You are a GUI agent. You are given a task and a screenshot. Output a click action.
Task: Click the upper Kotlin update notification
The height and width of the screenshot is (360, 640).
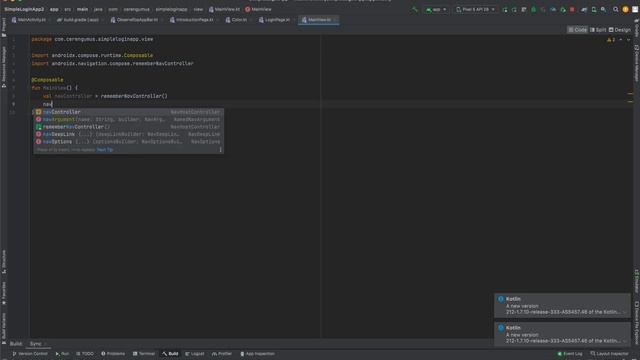click(x=562, y=305)
